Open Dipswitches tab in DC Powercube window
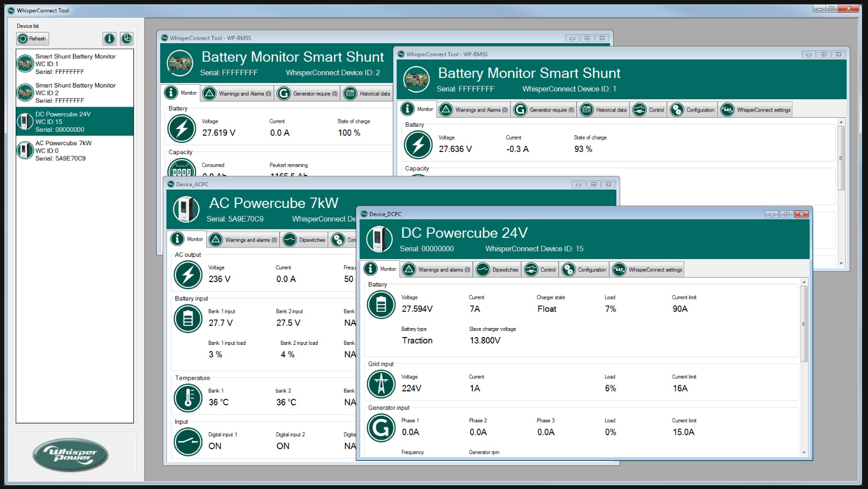This screenshot has width=868, height=489. tap(498, 270)
